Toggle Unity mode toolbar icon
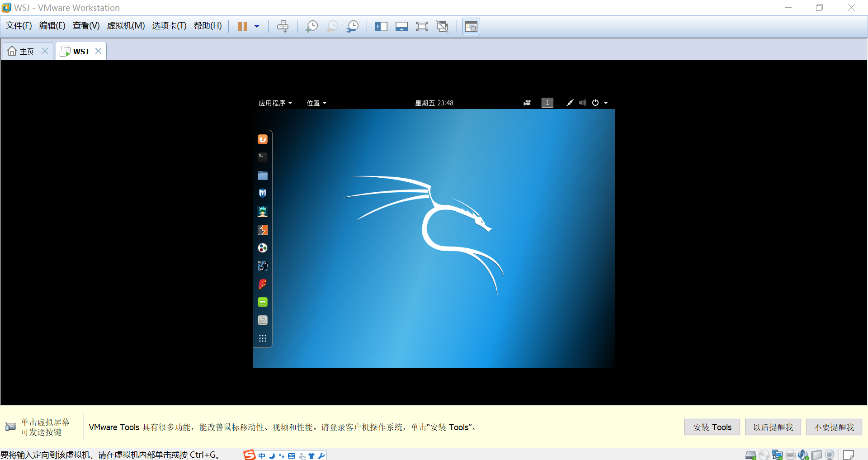 click(442, 26)
